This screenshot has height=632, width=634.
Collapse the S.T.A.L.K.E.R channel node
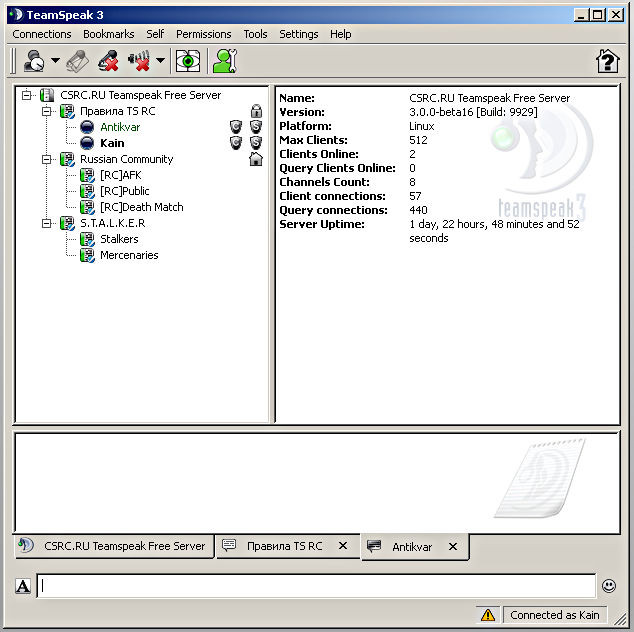coord(47,223)
